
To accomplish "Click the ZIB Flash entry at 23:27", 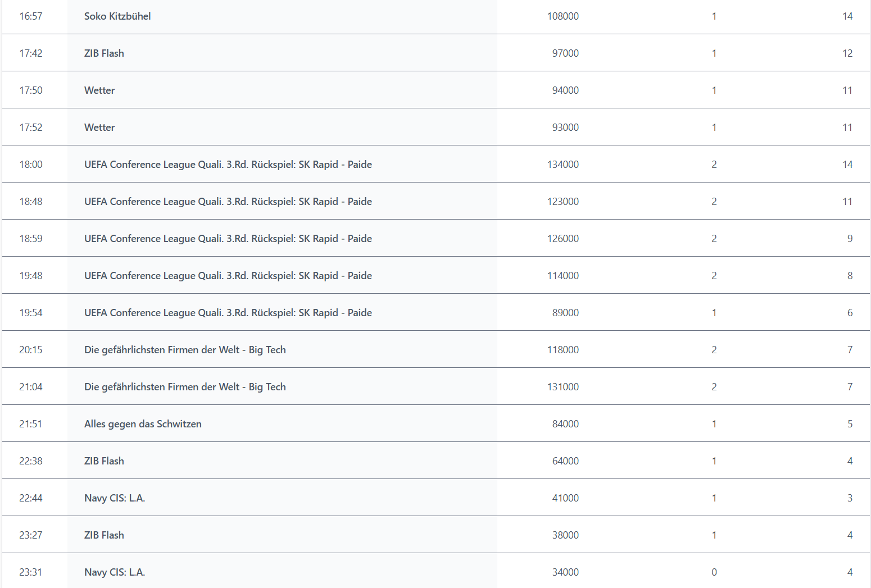I will [x=104, y=535].
